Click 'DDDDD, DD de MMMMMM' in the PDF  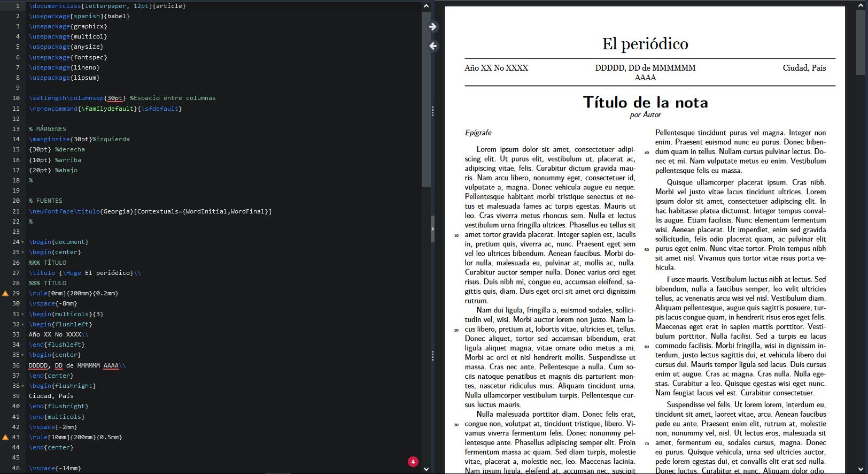pyautogui.click(x=645, y=68)
